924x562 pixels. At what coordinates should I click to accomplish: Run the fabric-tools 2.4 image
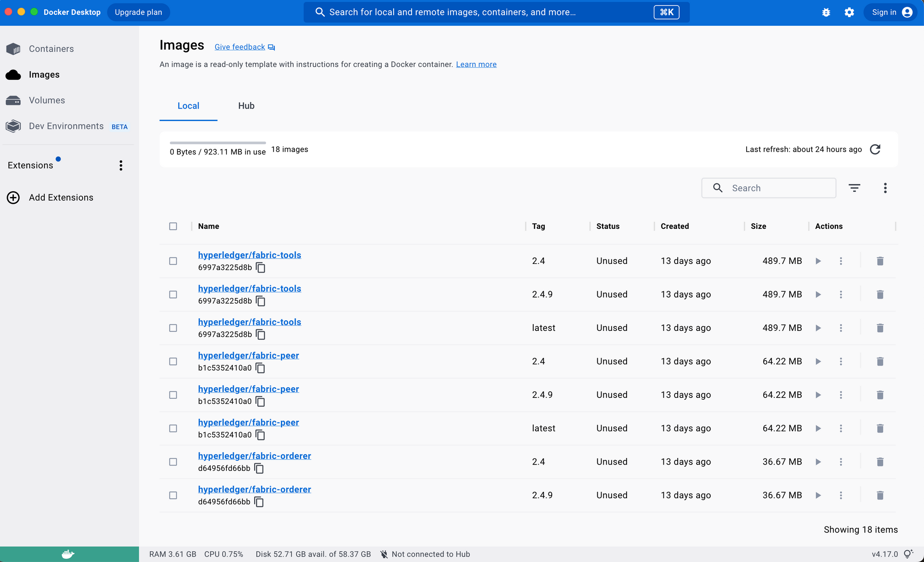(x=818, y=261)
